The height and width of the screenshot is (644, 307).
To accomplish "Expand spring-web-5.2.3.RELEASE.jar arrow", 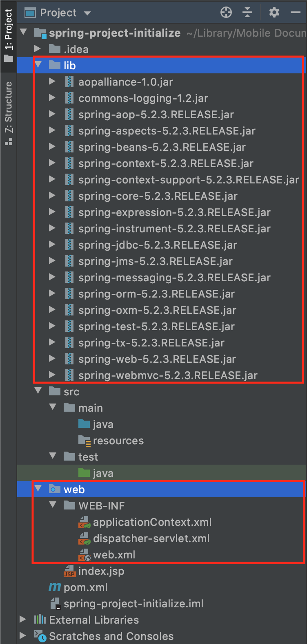I will tap(52, 359).
